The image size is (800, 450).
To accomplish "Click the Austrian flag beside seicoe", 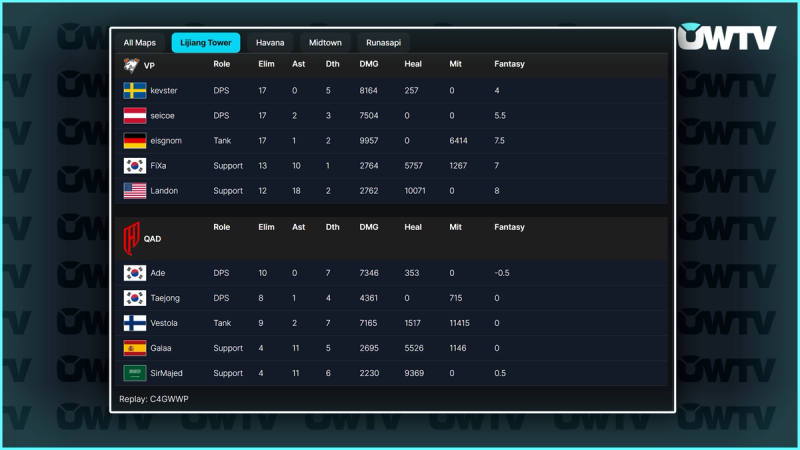I will [x=135, y=116].
